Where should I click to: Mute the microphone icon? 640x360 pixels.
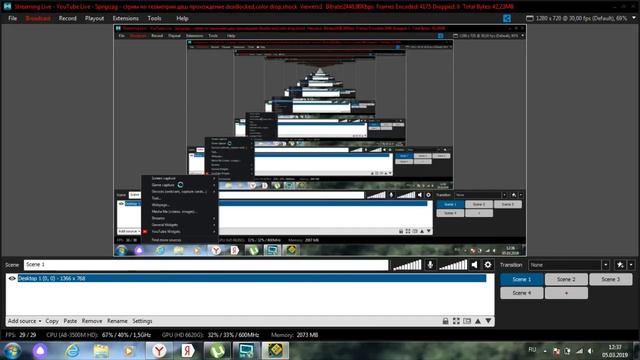coord(430,265)
